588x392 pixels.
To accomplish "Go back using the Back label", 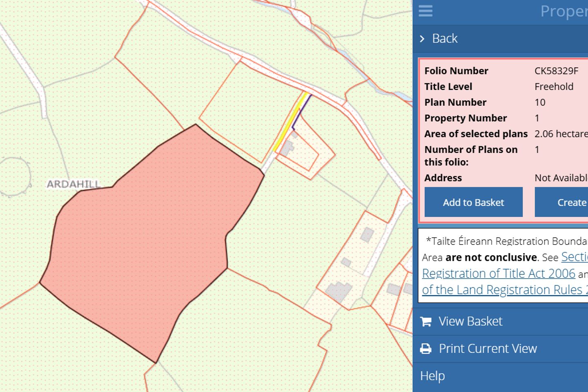I will point(445,39).
